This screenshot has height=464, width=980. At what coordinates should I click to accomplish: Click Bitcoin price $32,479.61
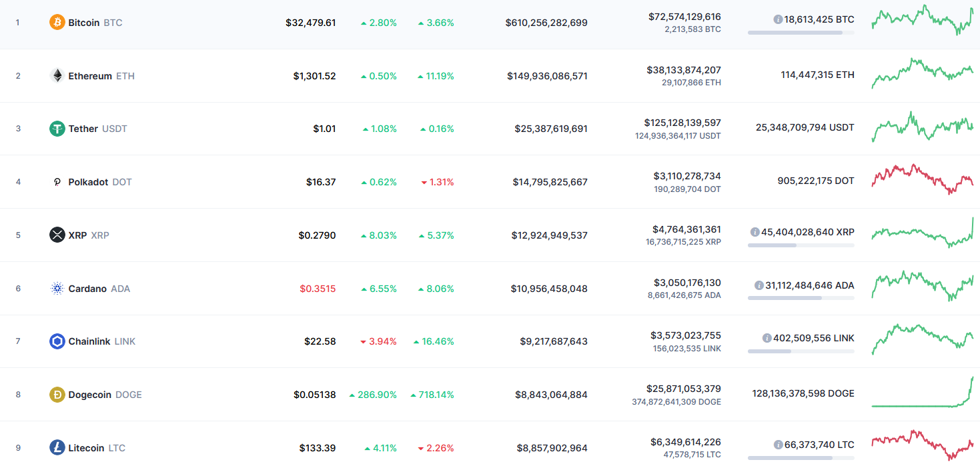(x=311, y=23)
